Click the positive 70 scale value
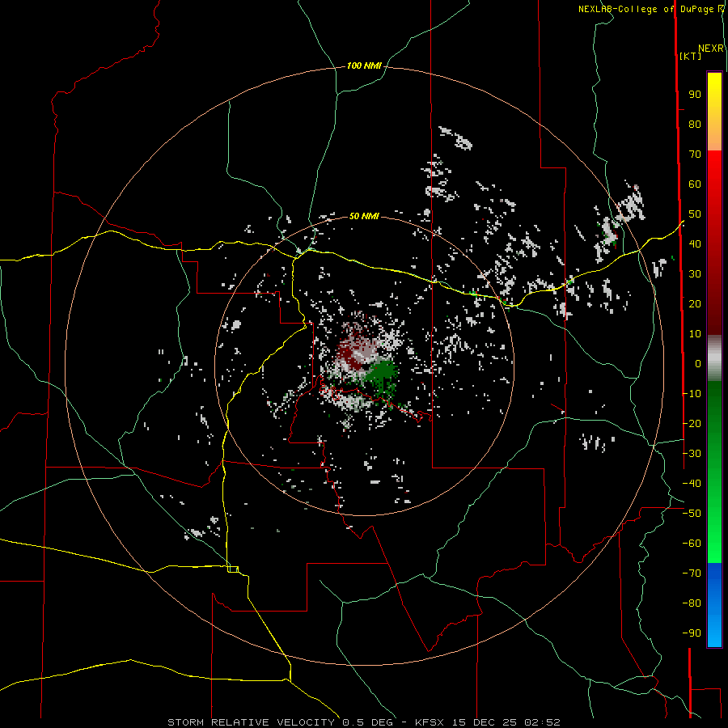The image size is (728, 728). (695, 154)
